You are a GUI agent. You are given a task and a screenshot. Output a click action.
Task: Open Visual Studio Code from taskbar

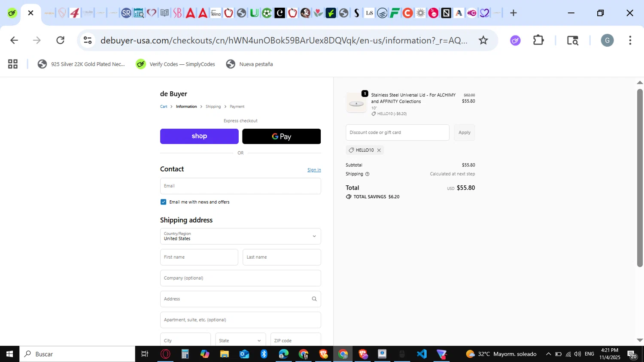click(x=422, y=354)
